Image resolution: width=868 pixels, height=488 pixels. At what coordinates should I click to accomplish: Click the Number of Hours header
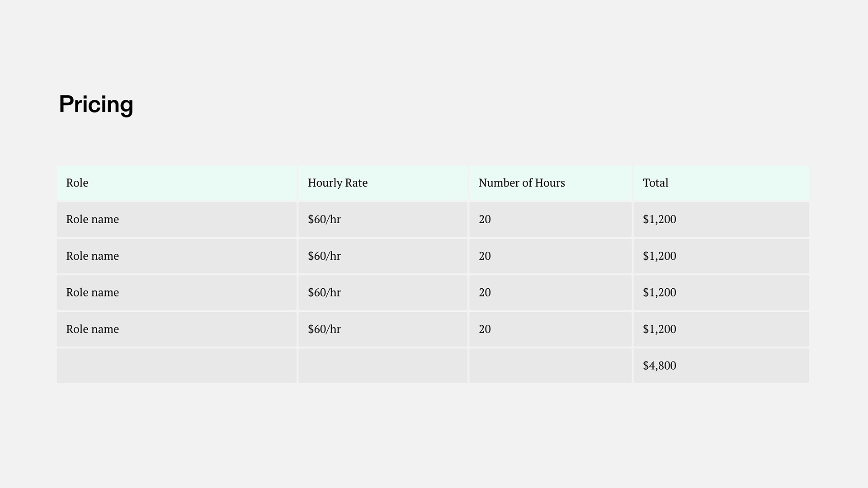(x=521, y=183)
